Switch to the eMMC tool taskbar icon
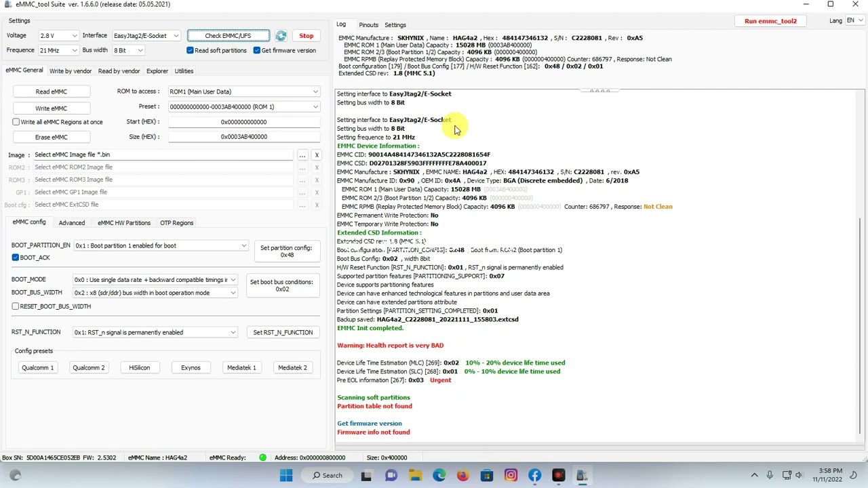The height and width of the screenshot is (488, 868). point(582,475)
